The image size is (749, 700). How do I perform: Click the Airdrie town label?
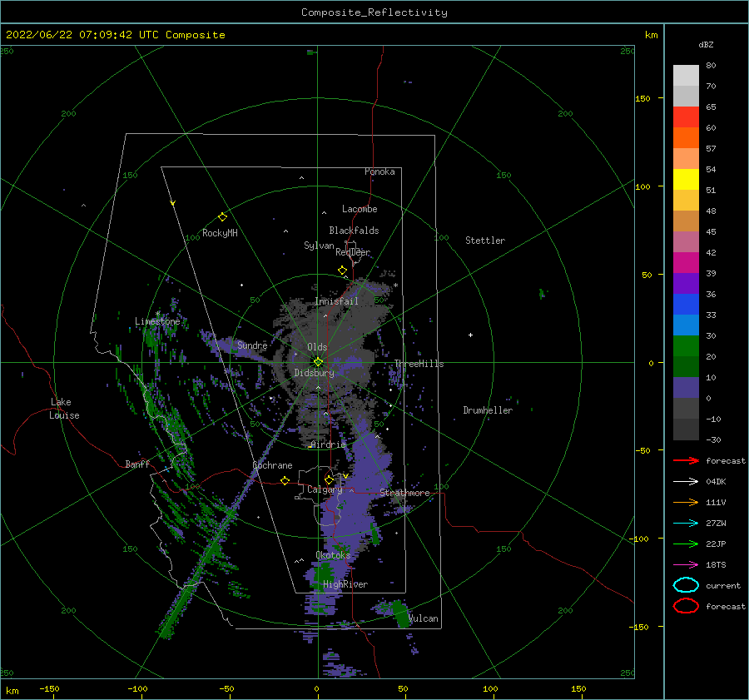pos(328,444)
